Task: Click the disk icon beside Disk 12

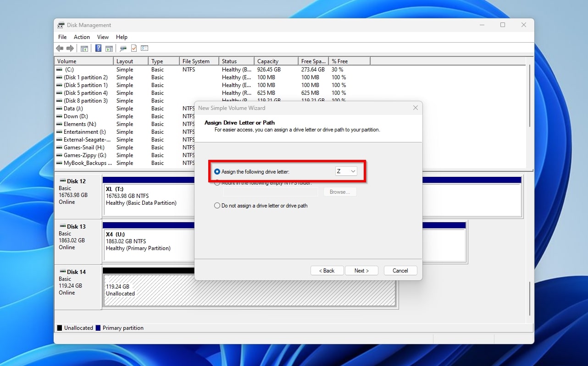Action: 62,181
